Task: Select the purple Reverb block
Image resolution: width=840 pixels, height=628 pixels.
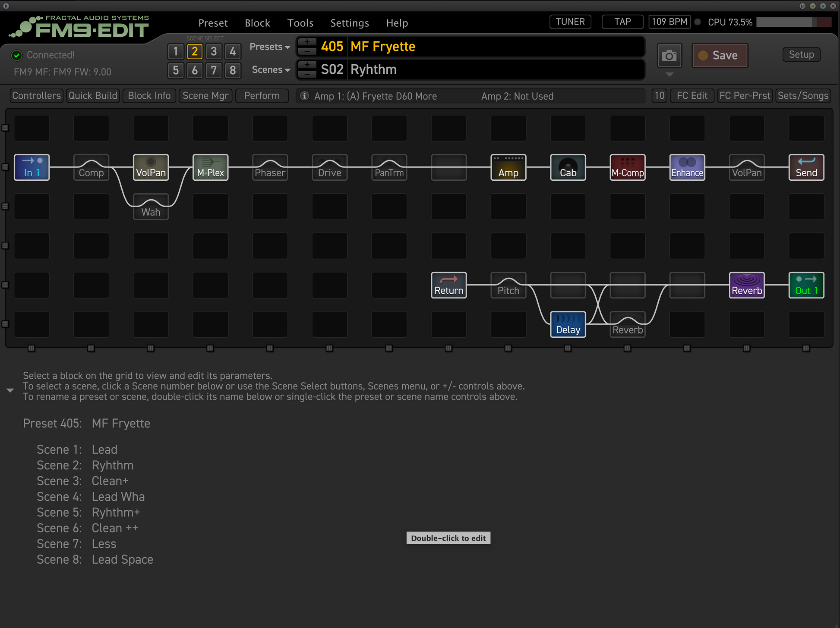Action: point(746,285)
